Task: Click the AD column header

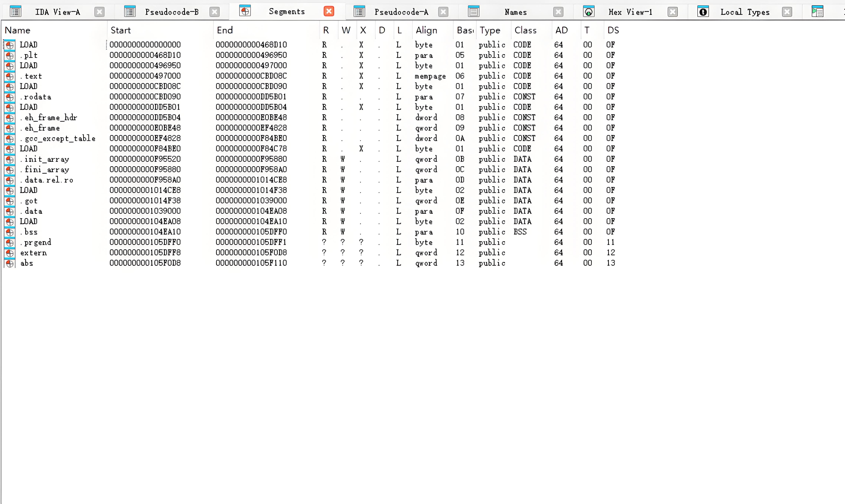Action: click(x=567, y=30)
